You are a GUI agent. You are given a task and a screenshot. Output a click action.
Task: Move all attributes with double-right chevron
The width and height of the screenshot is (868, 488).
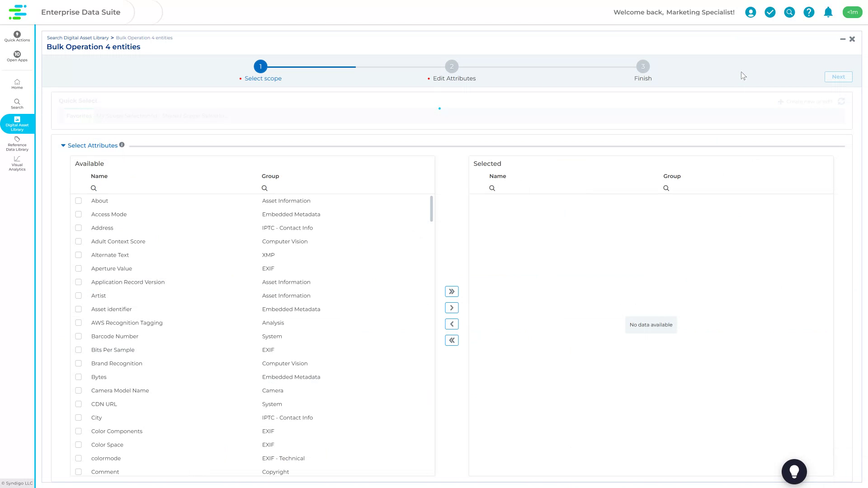(452, 291)
